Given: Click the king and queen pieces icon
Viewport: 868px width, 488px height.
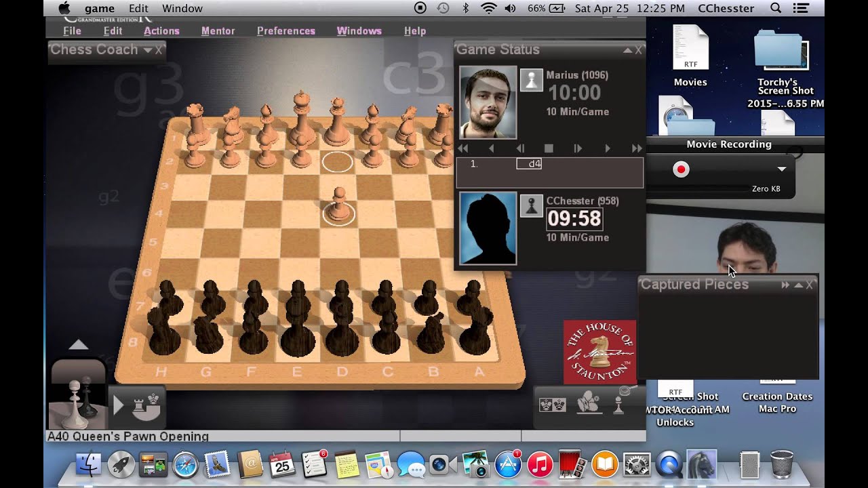Looking at the screenshot, I should coord(553,405).
